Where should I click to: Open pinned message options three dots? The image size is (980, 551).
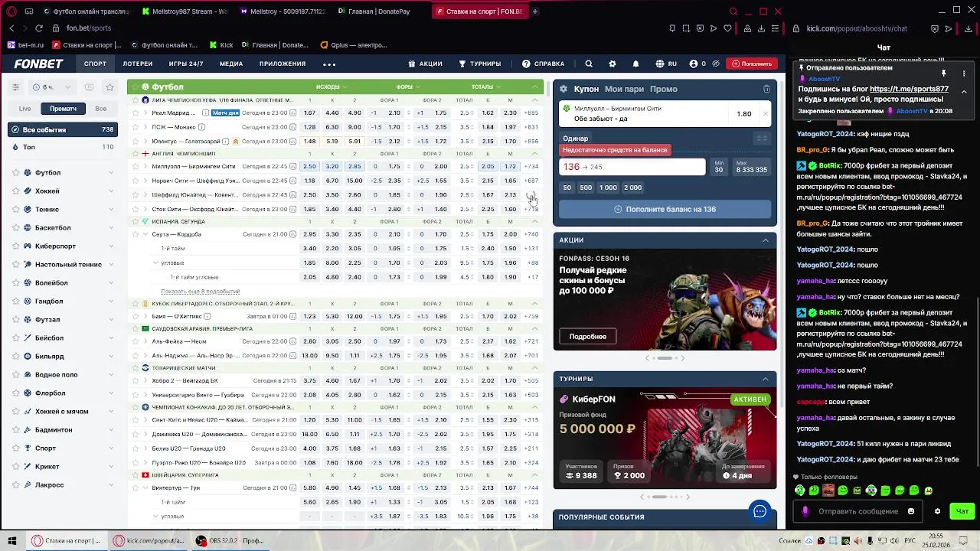click(964, 73)
